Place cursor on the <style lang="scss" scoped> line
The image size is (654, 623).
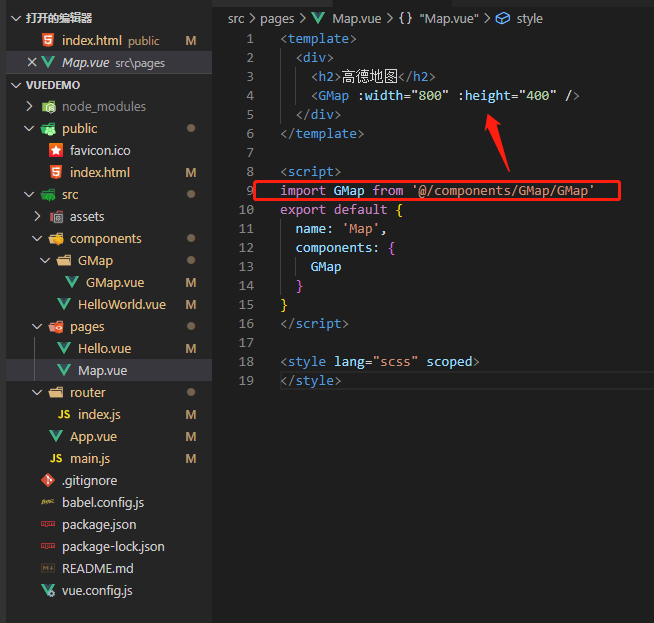coord(380,362)
